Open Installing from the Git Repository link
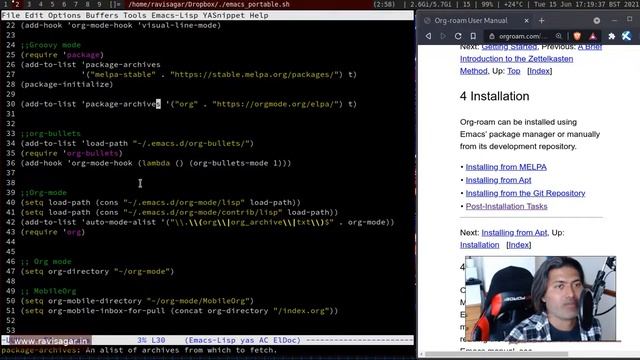Image resolution: width=640 pixels, height=360 pixels. point(525,193)
